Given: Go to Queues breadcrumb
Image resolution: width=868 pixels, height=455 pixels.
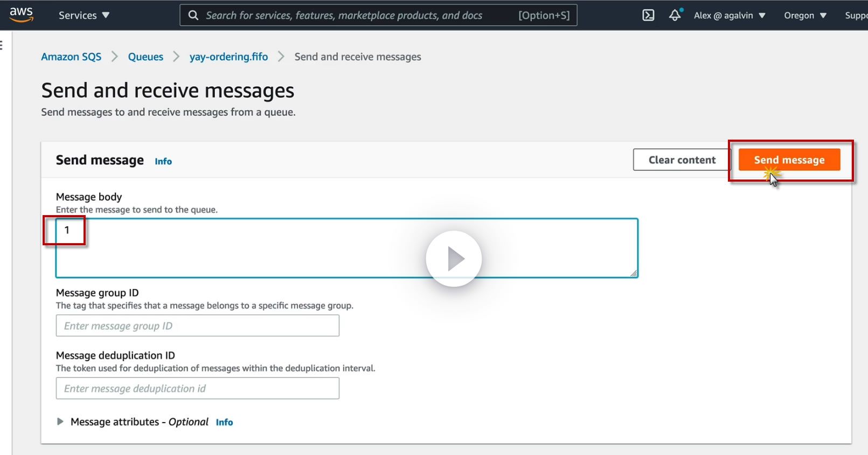Looking at the screenshot, I should 145,57.
